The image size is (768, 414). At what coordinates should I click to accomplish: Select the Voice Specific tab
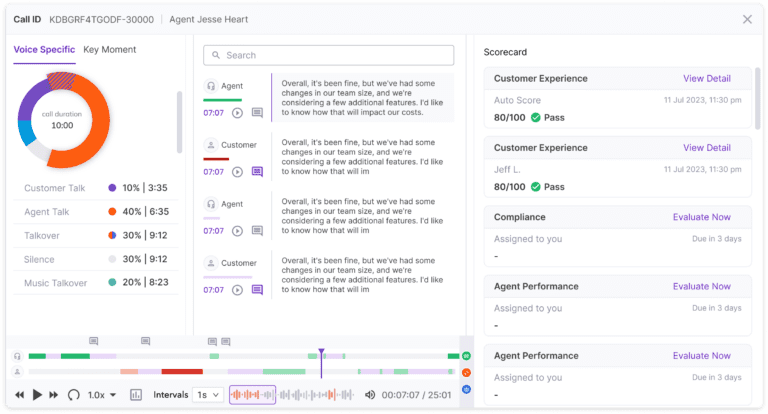[x=43, y=49]
